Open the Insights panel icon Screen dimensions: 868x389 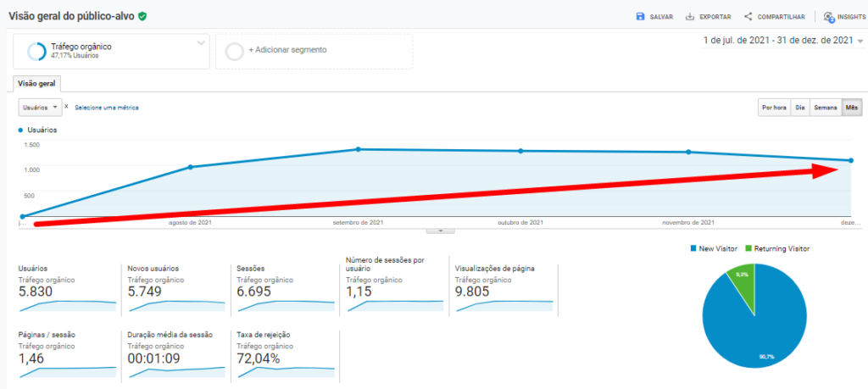point(828,17)
